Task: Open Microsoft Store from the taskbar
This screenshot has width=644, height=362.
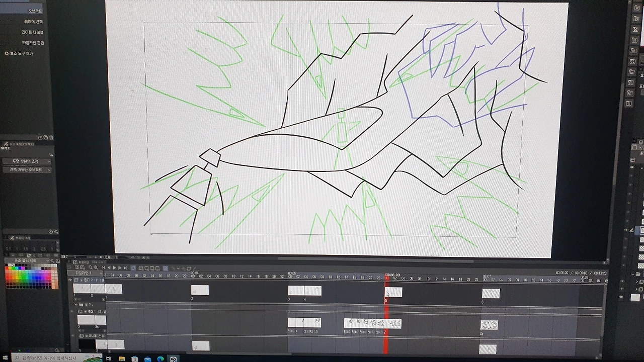Action: pyautogui.click(x=134, y=358)
